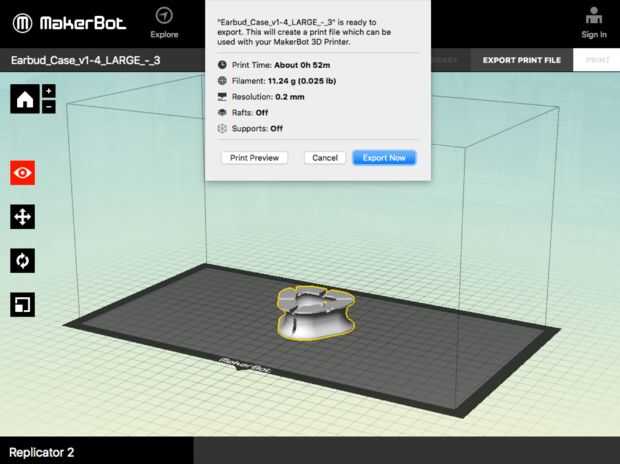
Task: Click the Supports icon
Action: coord(222,128)
